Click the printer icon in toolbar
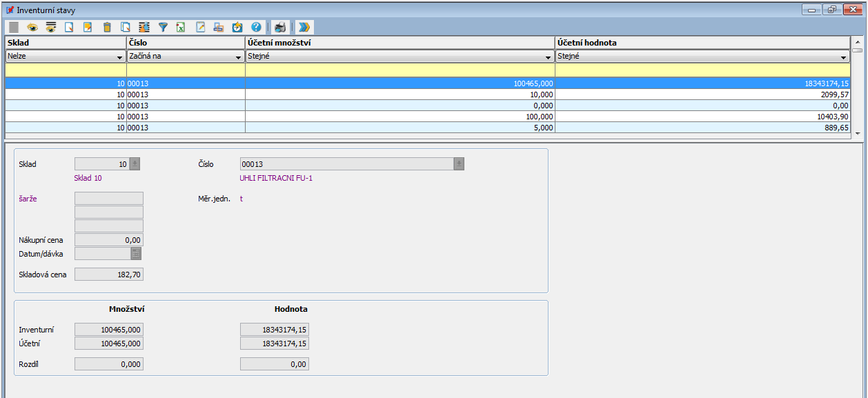Viewport: 868px width, 398px height. click(279, 28)
